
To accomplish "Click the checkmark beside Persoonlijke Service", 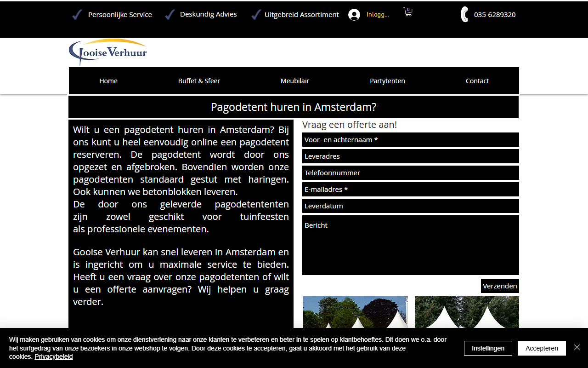I will (x=77, y=15).
